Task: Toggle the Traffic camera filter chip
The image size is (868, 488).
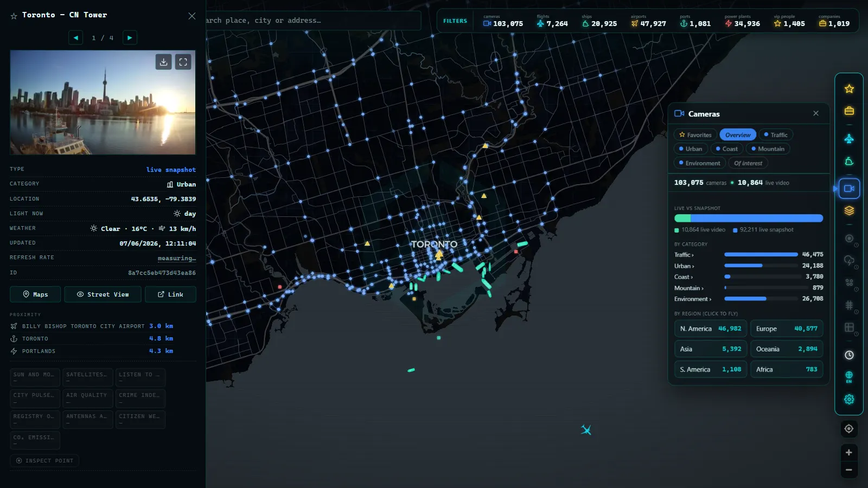Action: coord(776,135)
